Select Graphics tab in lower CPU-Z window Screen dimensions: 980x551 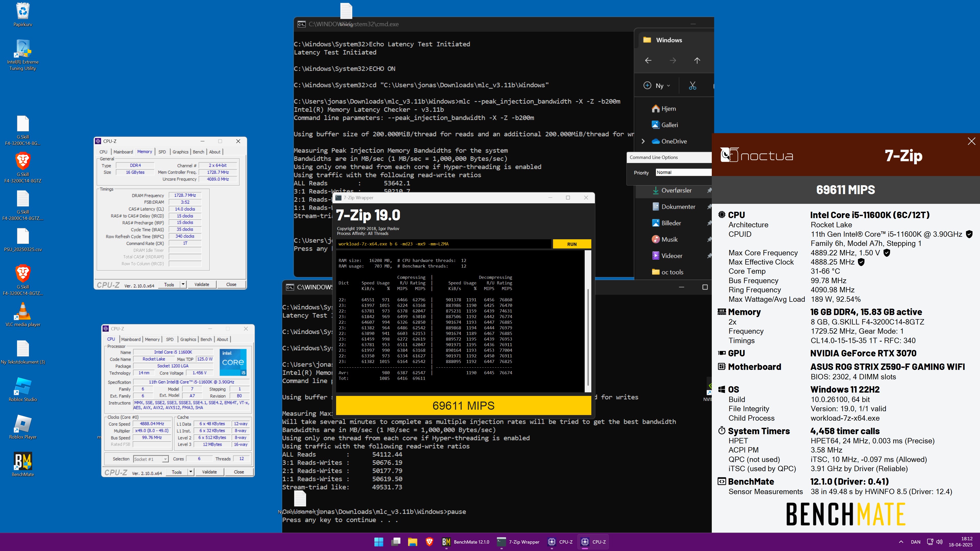pos(188,339)
